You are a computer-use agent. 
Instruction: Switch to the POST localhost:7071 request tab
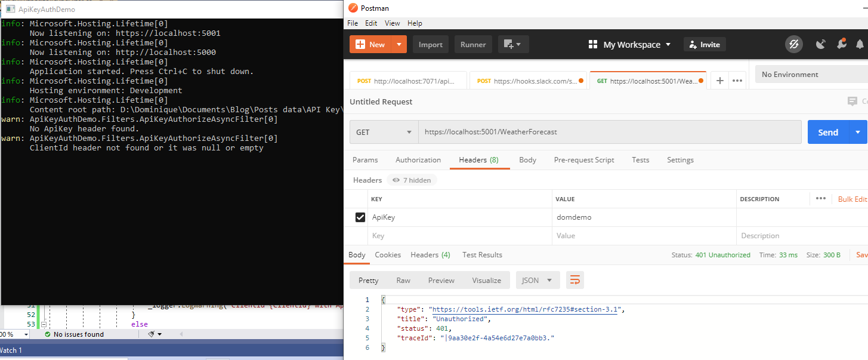click(409, 81)
